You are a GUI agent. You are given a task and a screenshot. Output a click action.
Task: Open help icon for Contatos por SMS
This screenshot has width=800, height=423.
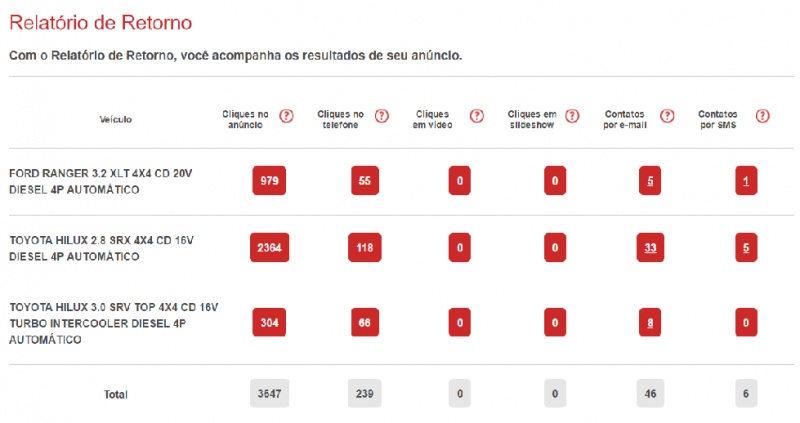click(762, 116)
